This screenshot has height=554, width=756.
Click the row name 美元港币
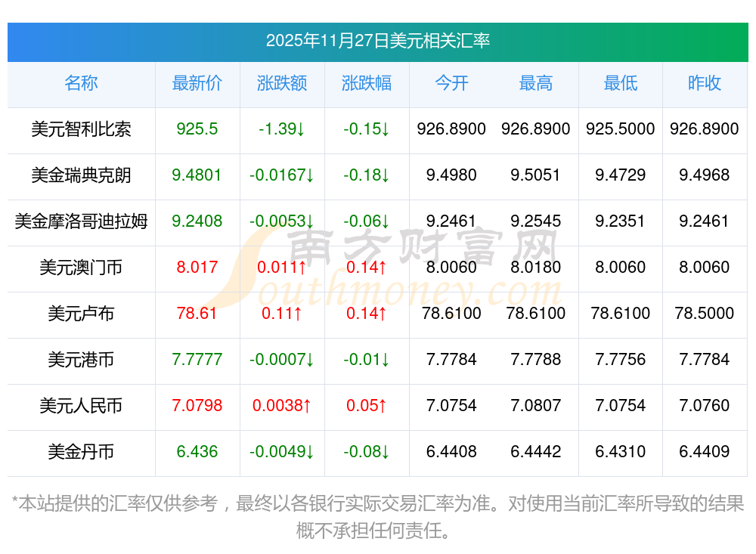[x=81, y=360]
